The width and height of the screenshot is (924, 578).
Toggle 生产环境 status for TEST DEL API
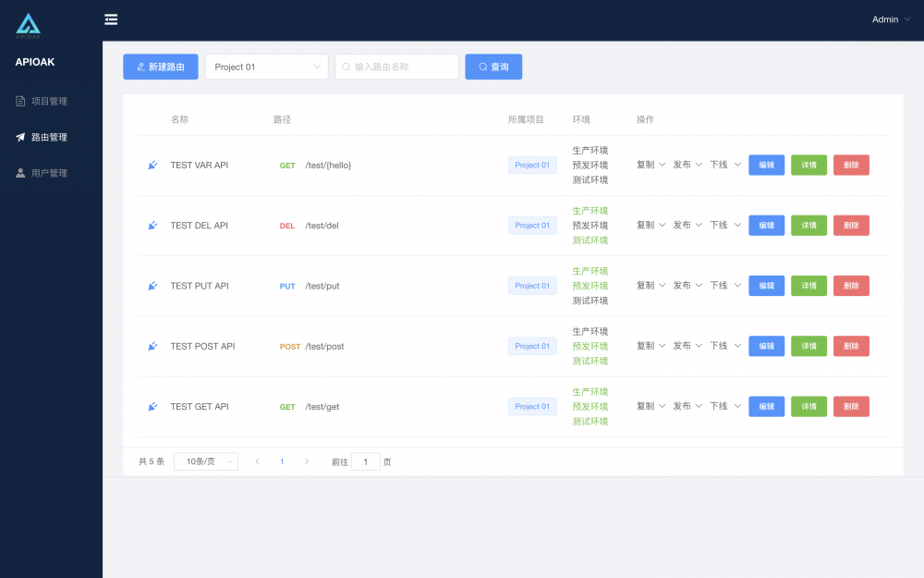(x=589, y=211)
